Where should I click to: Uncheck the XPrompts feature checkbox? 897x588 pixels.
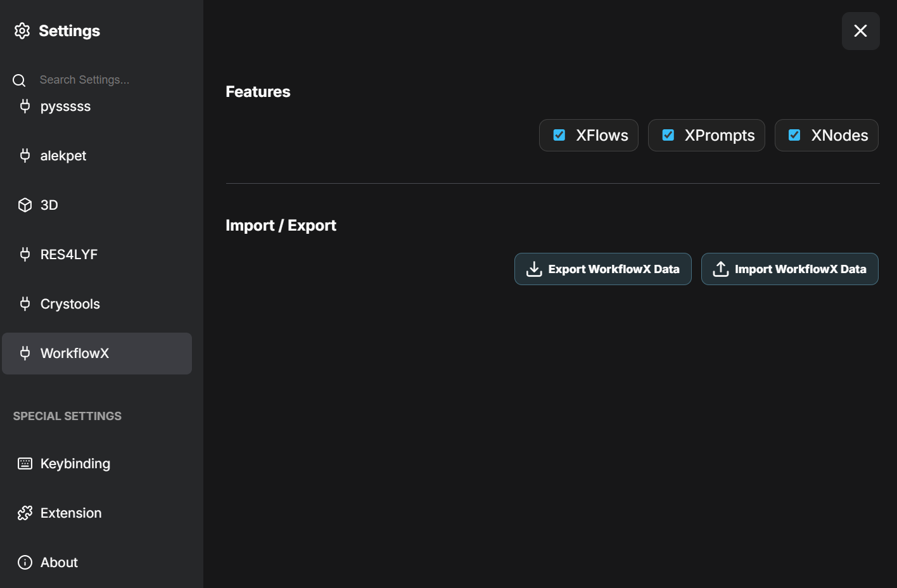(x=668, y=135)
